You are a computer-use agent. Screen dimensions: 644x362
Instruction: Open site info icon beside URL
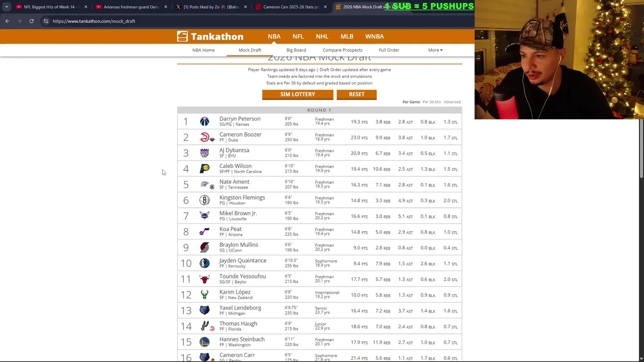pos(45,21)
